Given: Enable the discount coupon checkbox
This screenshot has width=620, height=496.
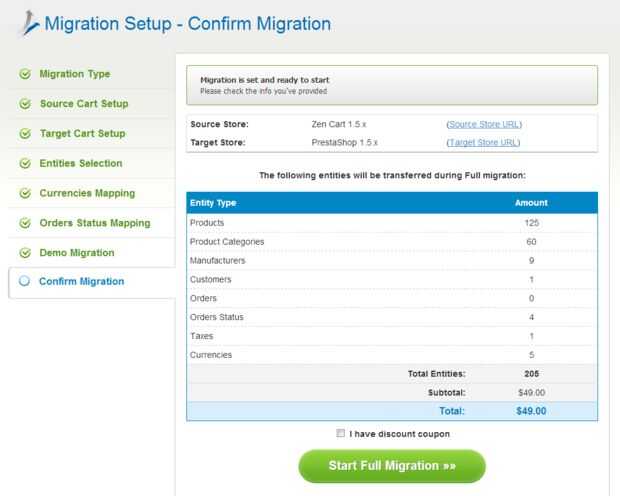Looking at the screenshot, I should click(x=341, y=434).
